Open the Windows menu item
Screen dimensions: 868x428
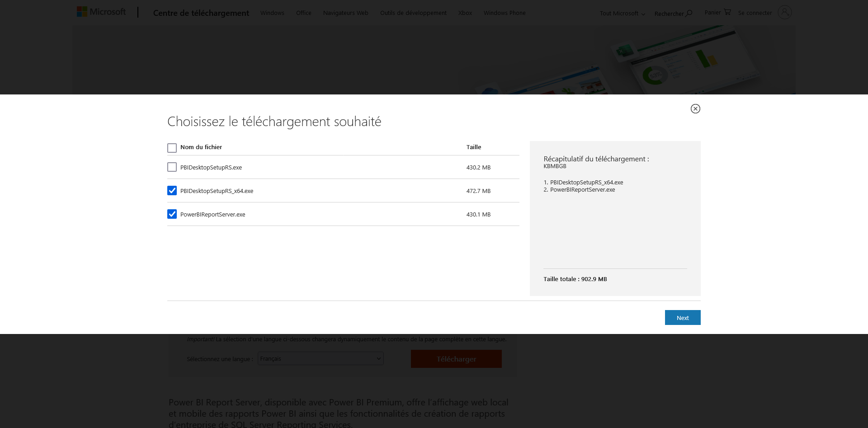pyautogui.click(x=272, y=13)
